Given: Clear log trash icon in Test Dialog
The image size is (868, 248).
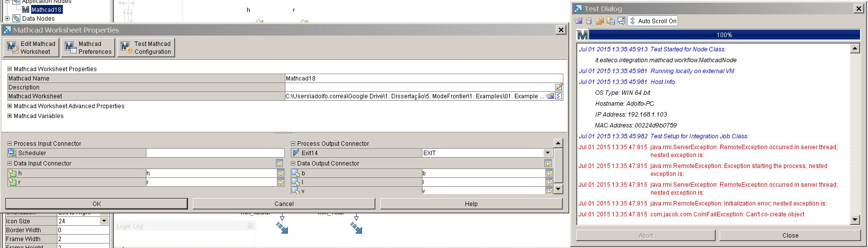Looking at the screenshot, I should point(589,21).
